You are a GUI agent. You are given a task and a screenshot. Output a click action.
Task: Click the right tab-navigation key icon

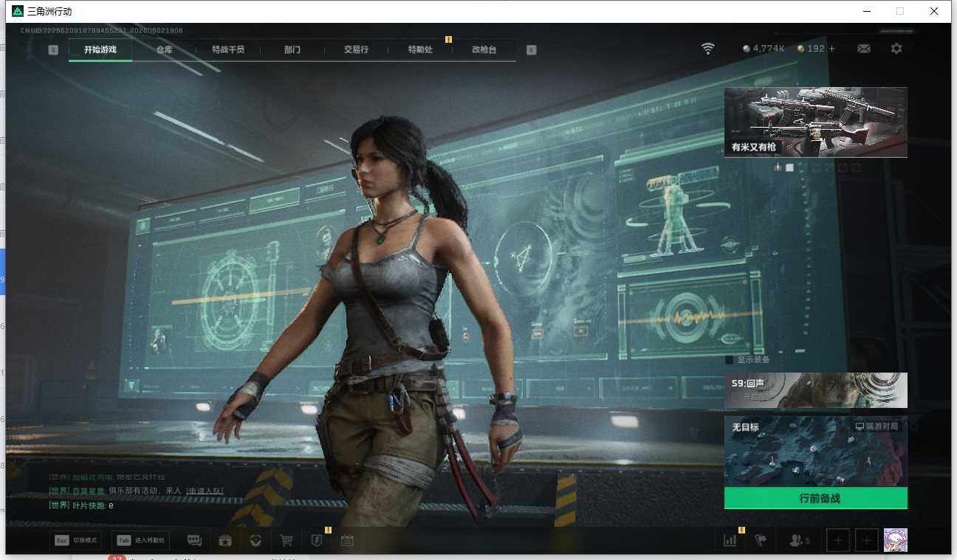532,50
